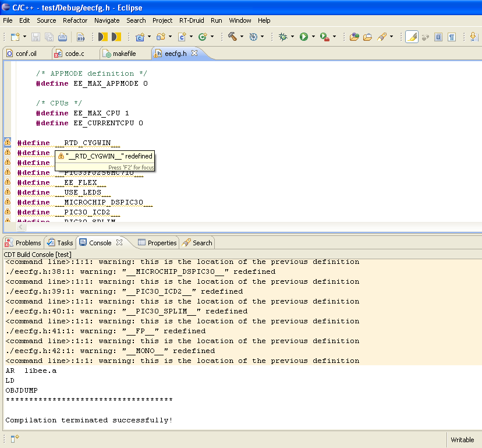Open the New Source File dropdown arrow
This screenshot has height=448, width=482.
[x=191, y=37]
